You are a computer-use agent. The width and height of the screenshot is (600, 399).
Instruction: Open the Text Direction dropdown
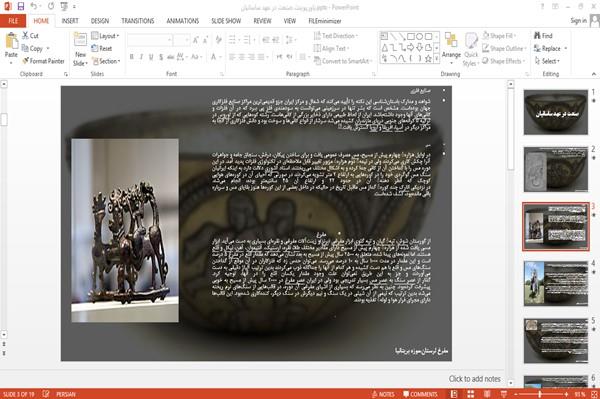(336, 36)
